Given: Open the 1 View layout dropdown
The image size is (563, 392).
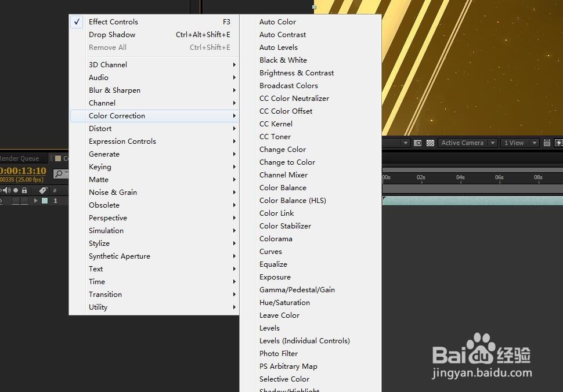Looking at the screenshot, I should [x=520, y=143].
